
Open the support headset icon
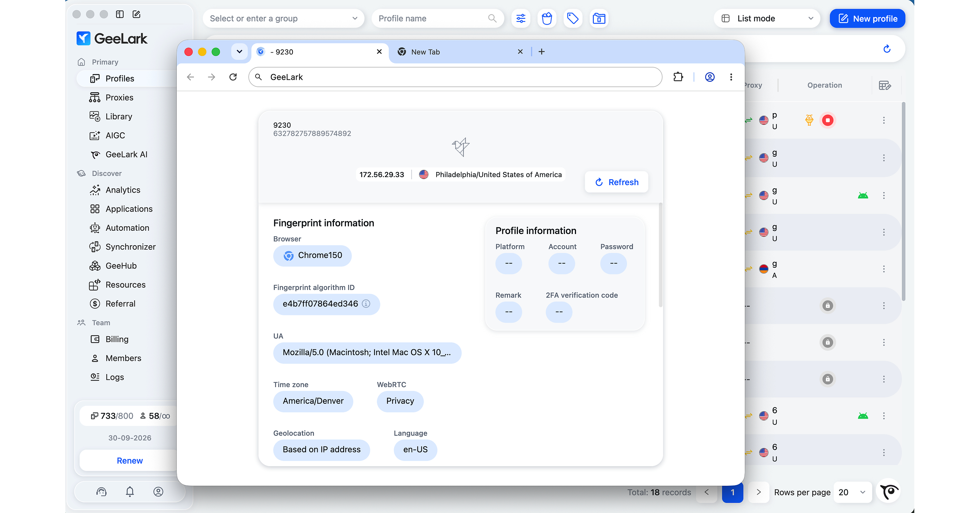click(101, 492)
